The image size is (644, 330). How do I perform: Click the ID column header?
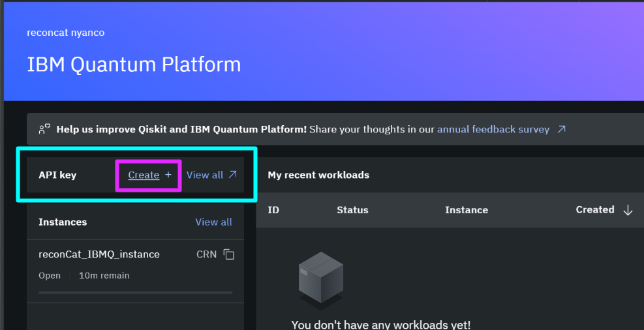click(x=273, y=210)
